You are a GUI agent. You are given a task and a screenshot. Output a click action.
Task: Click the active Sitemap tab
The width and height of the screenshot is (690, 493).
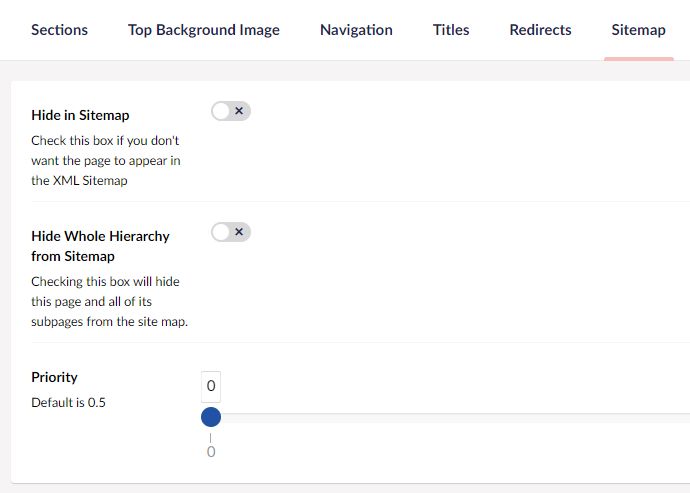click(x=638, y=30)
